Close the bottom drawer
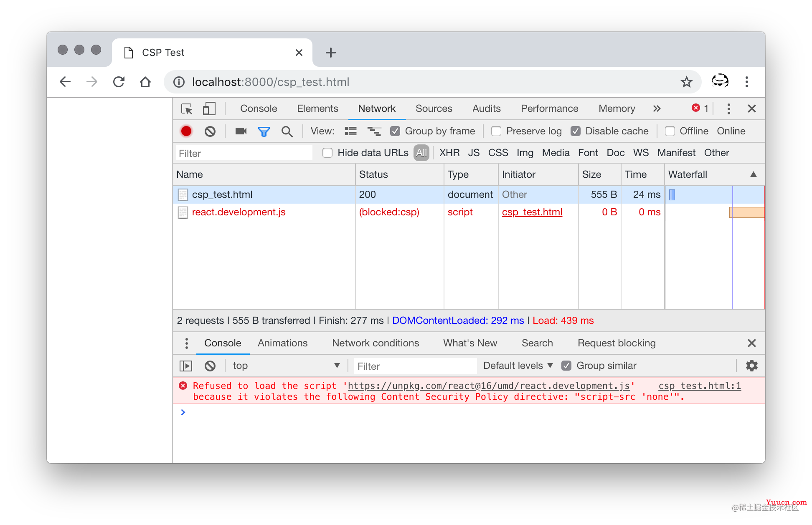This screenshot has height=525, width=812. [x=751, y=343]
